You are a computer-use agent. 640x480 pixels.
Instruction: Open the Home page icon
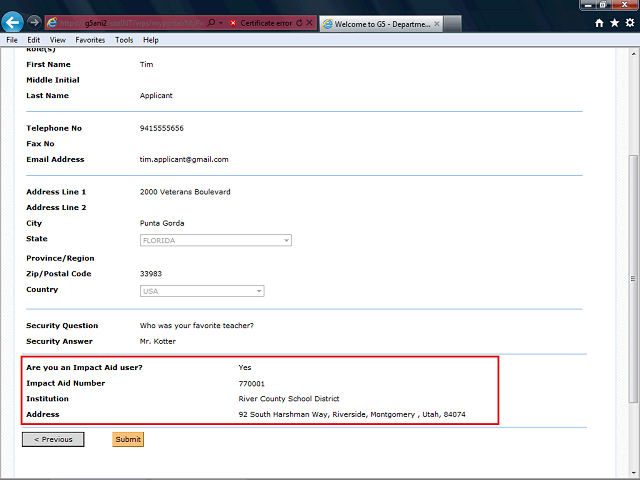[599, 22]
